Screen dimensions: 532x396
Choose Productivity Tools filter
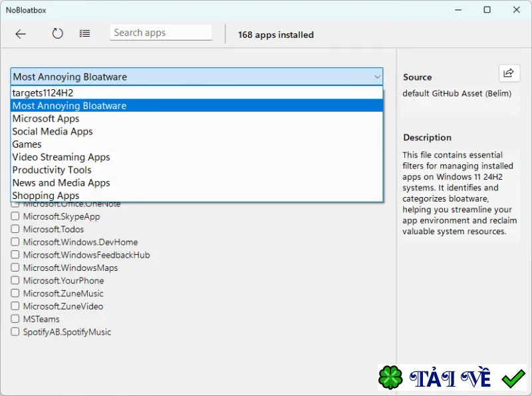(x=197, y=170)
